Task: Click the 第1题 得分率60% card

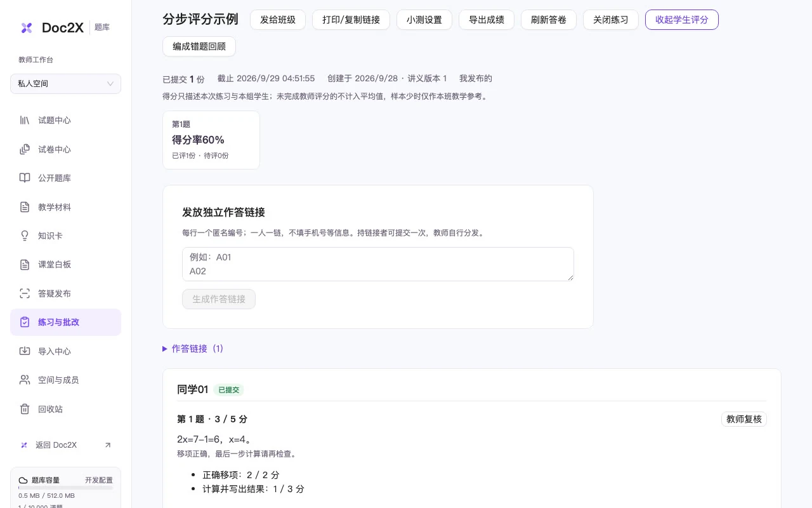Action: point(211,140)
